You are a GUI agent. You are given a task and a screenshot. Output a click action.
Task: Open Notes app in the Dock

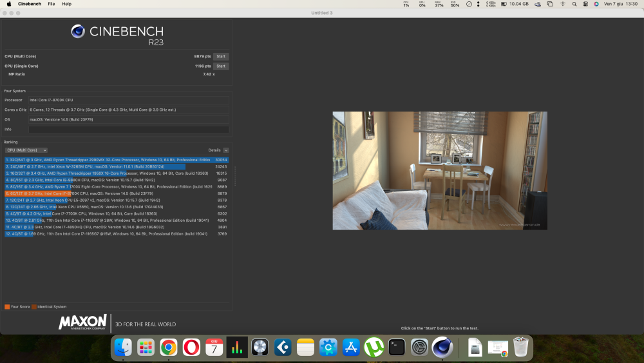click(305, 348)
